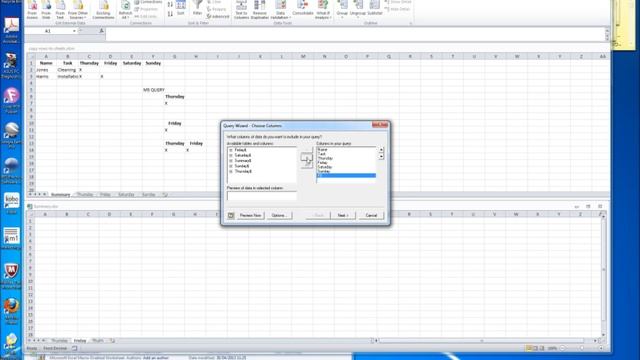Expand the Saturday$ table in Query Wizard

click(231, 156)
